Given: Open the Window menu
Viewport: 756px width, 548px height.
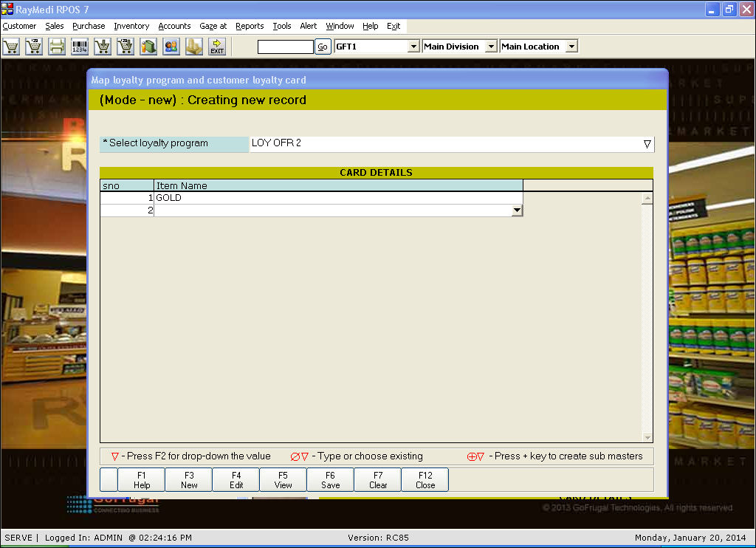Looking at the screenshot, I should 340,26.
